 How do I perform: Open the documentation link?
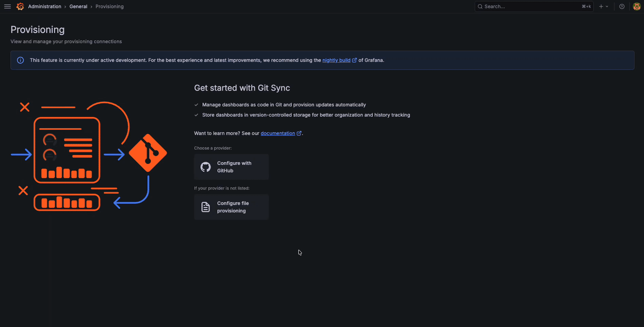pos(278,133)
